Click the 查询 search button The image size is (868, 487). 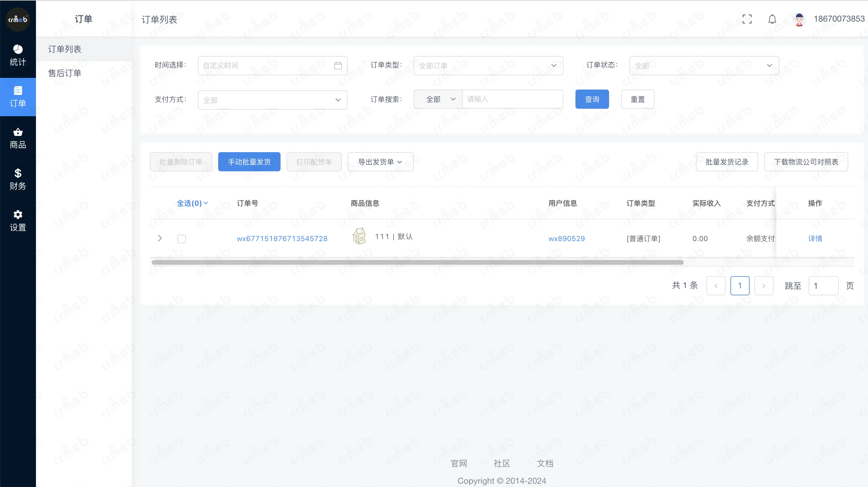(592, 99)
